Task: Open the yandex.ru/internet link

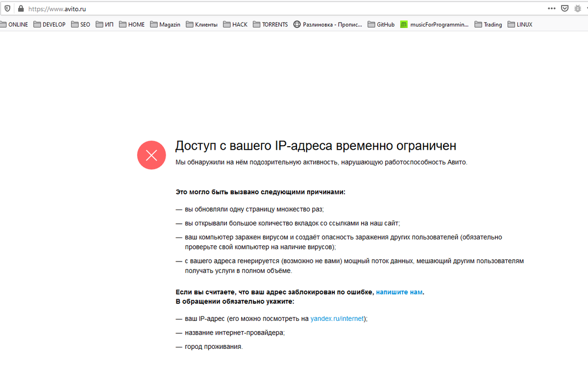Action: [x=337, y=318]
